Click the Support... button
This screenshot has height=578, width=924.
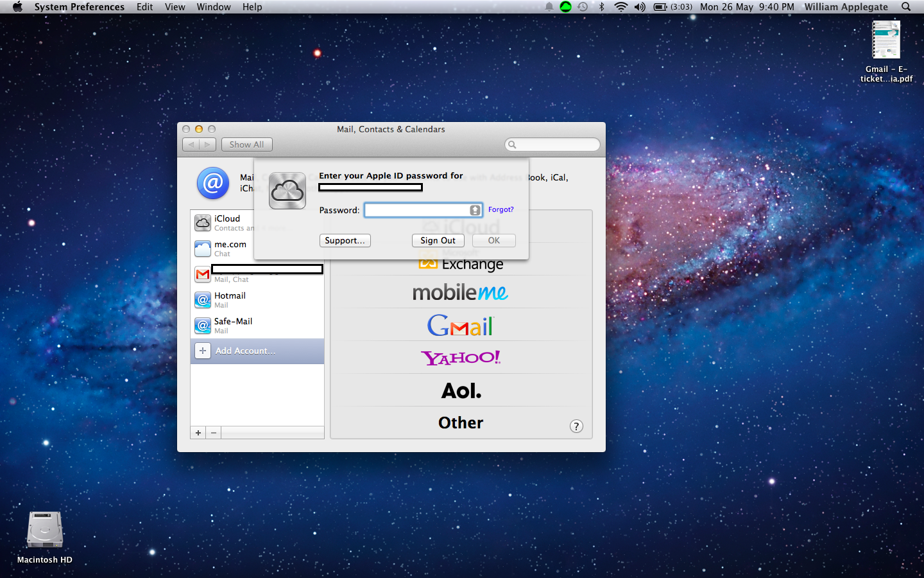click(345, 240)
